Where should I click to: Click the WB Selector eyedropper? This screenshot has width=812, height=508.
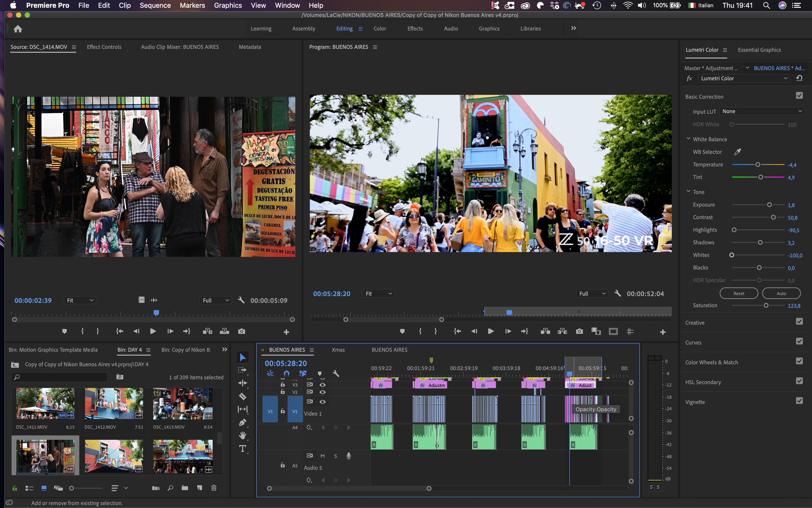[737, 152]
